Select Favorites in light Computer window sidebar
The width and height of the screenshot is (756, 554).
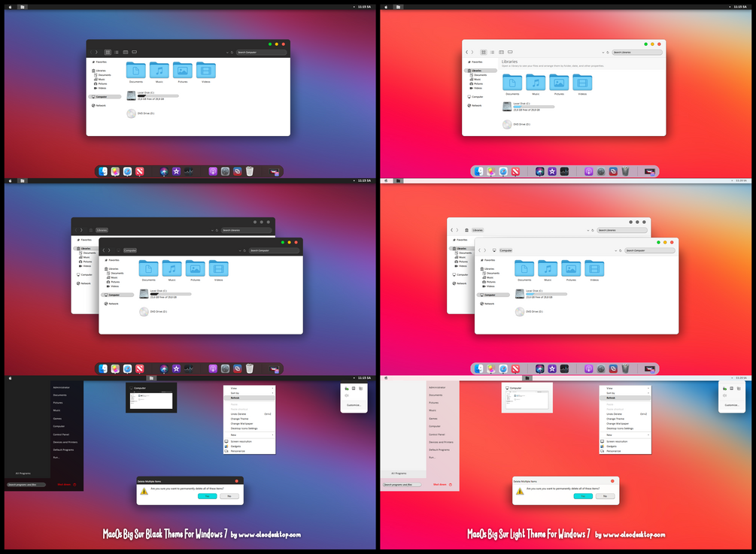pos(487,260)
